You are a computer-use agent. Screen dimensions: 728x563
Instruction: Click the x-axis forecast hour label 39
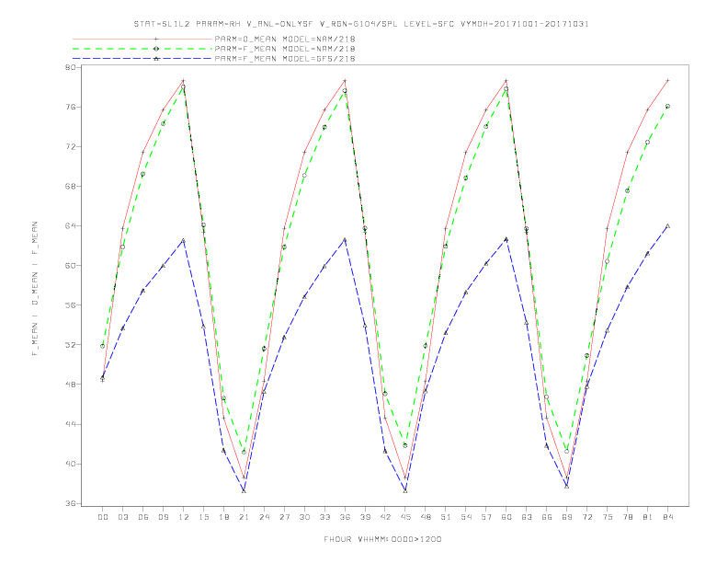[365, 517]
